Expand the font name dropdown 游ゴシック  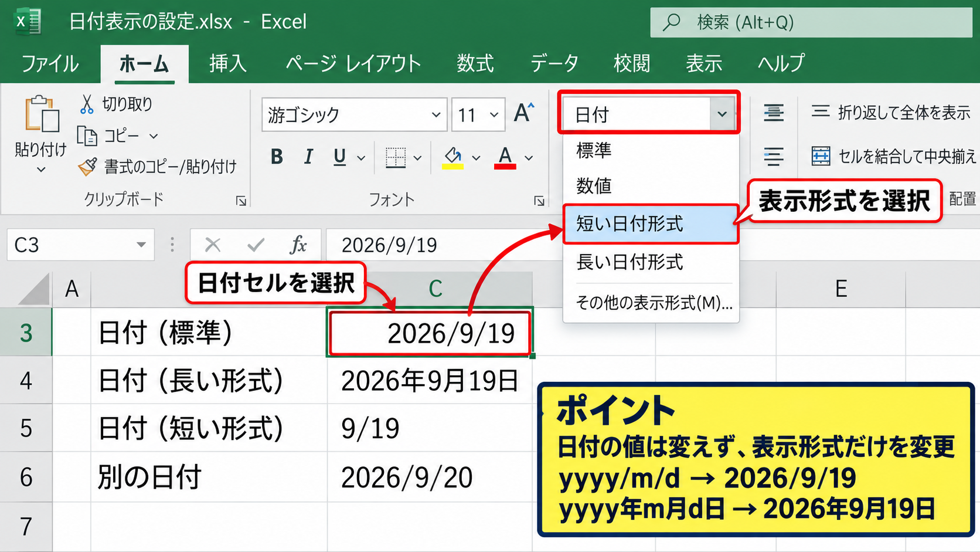435,115
